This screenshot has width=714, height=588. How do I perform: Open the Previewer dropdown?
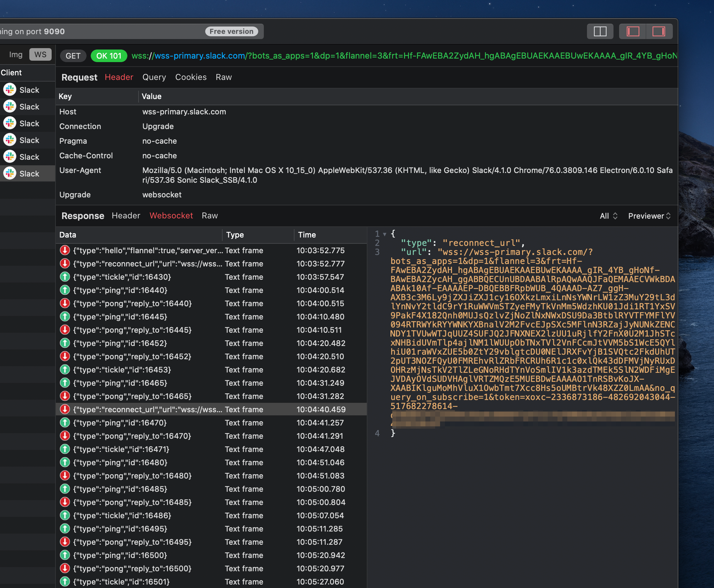point(649,216)
